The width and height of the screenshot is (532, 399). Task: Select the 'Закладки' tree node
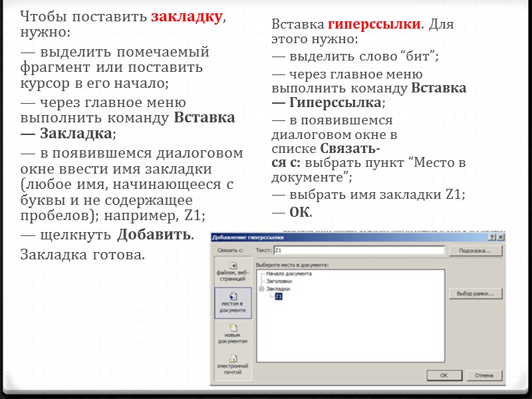click(x=278, y=289)
